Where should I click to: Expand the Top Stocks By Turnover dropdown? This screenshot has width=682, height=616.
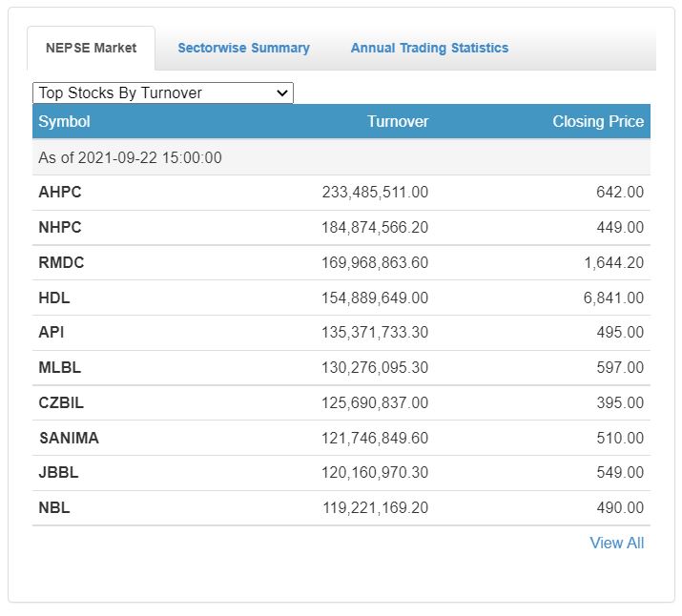[163, 92]
